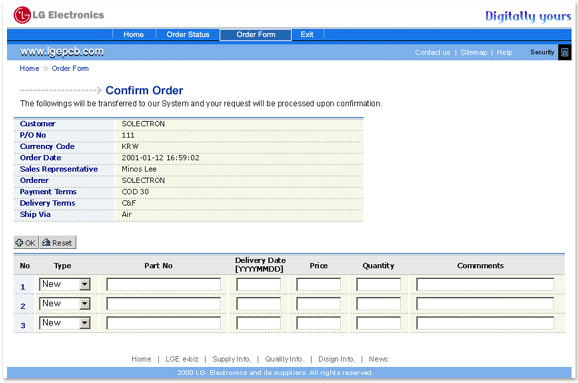Viewport: 578px width, 383px height.
Task: Open the Disign Info. footer link
Action: [337, 359]
